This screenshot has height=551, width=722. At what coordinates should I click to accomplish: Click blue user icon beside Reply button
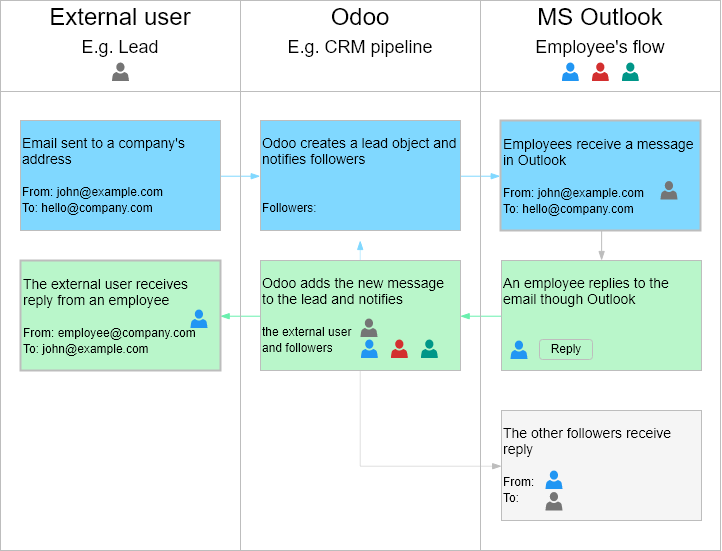(x=518, y=350)
